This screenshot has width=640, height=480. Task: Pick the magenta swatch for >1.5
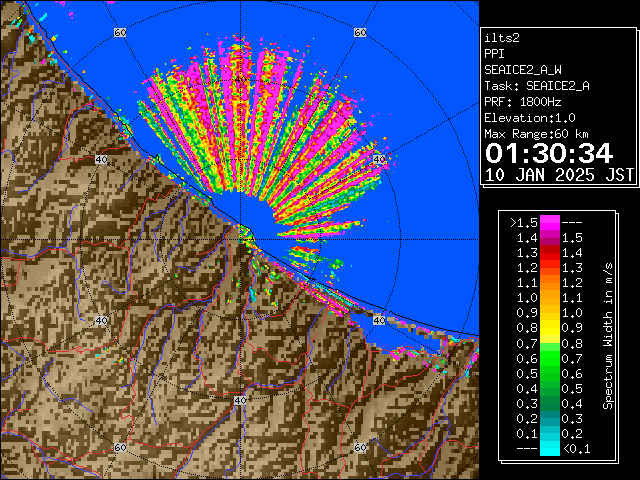click(550, 223)
